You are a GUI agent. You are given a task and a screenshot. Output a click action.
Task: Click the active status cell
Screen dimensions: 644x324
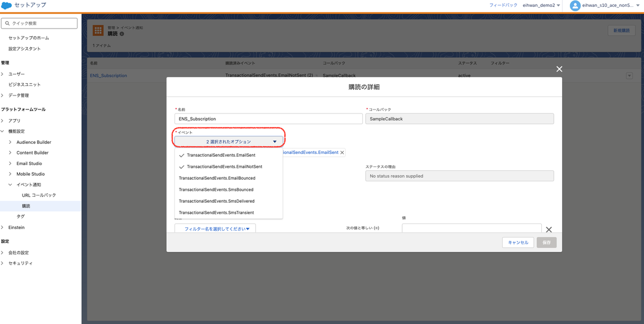464,76
